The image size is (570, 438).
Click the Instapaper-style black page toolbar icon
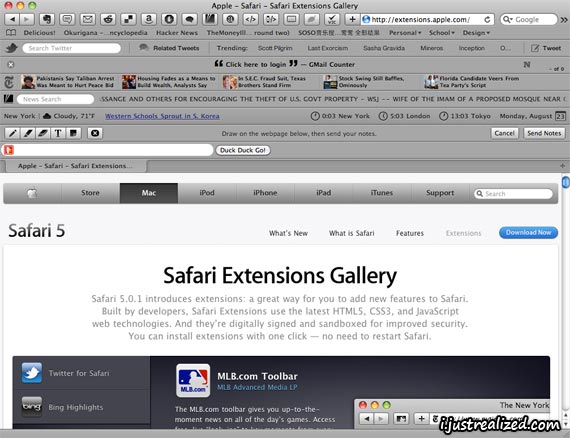[210, 19]
